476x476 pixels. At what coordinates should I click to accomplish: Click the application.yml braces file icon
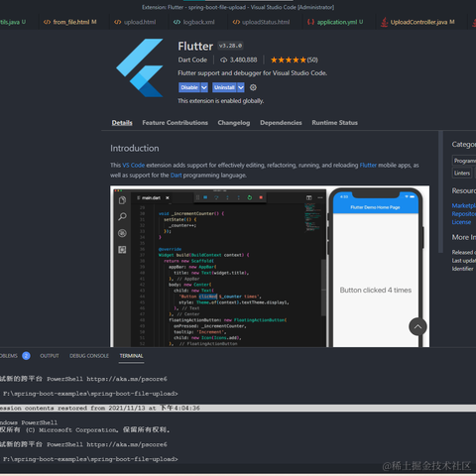[310, 22]
